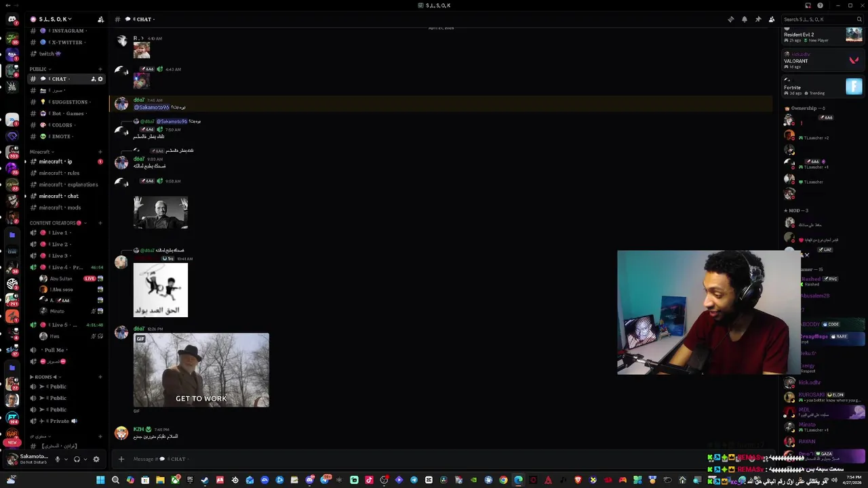
Task: Select the Bot · Games channel
Action: pyautogui.click(x=66, y=113)
